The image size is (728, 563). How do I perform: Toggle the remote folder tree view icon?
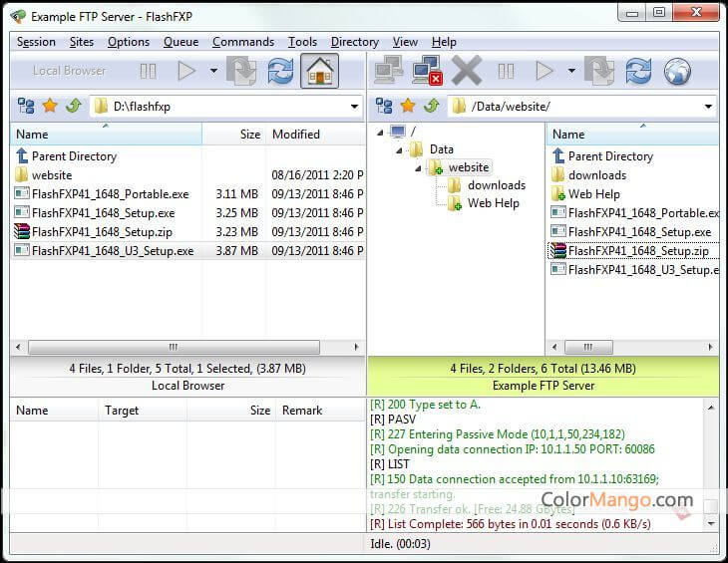pyautogui.click(x=384, y=107)
